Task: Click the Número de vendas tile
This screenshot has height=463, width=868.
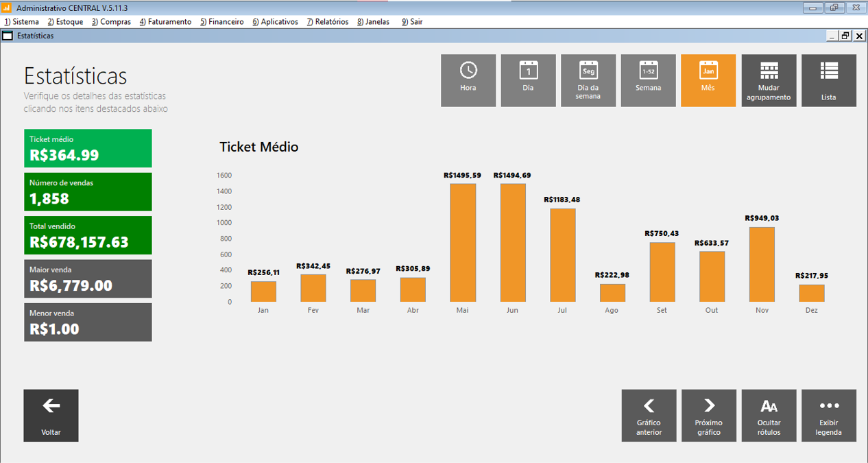Action: [x=88, y=192]
